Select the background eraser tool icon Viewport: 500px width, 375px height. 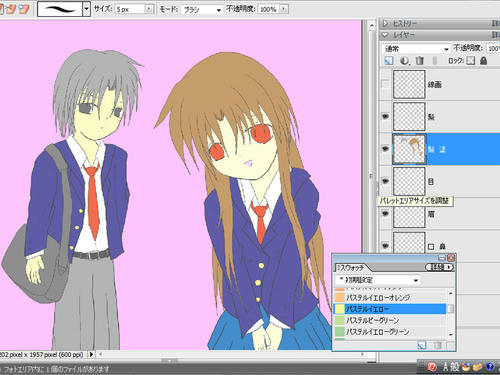point(12,9)
